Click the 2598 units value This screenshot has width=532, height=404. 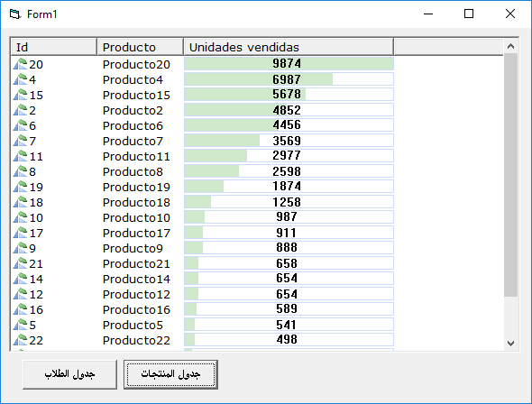click(287, 171)
